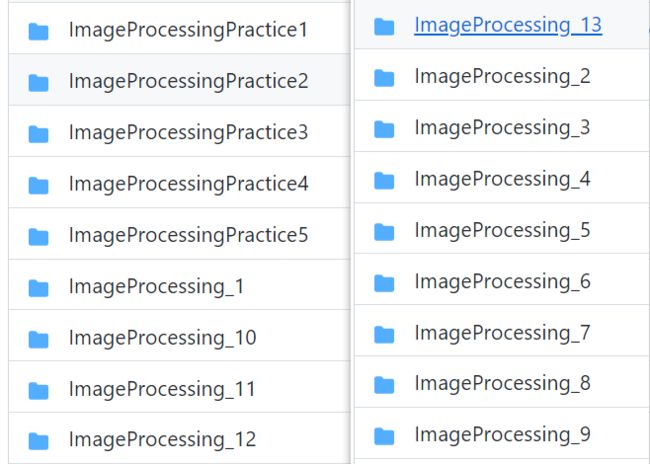The image size is (650, 464).
Task: Open ImageProcessingPractice4 folder
Action: point(189,184)
